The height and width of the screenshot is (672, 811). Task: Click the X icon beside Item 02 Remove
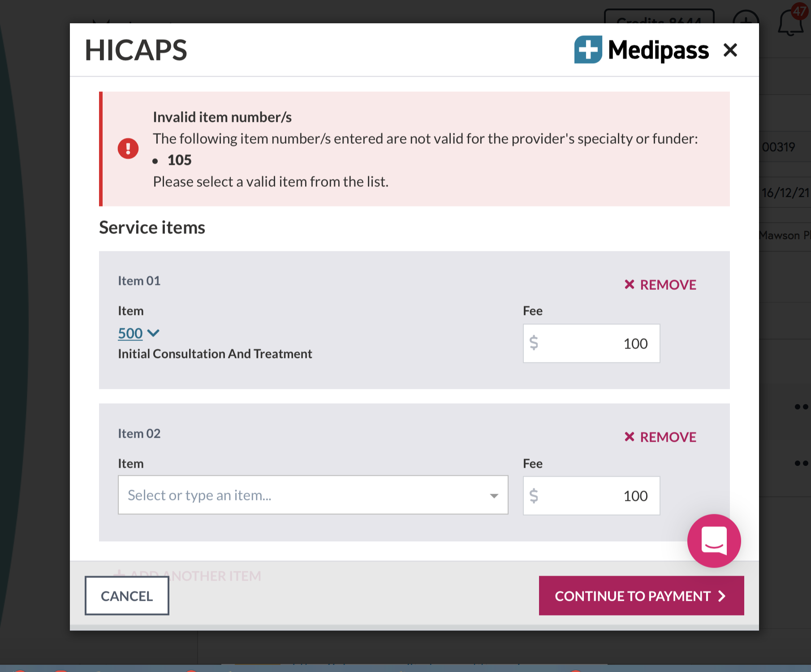(x=629, y=437)
